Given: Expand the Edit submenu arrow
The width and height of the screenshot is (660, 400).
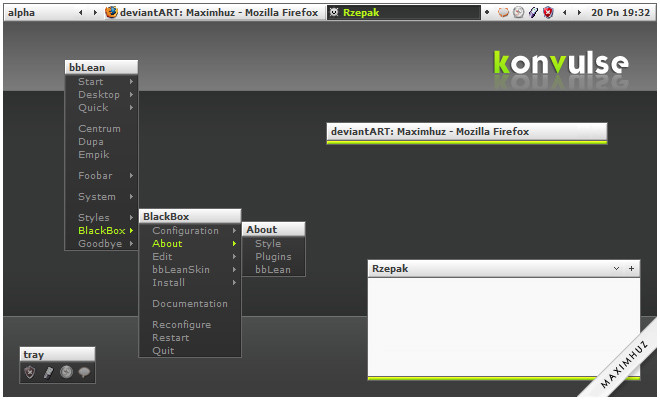Looking at the screenshot, I should [234, 257].
